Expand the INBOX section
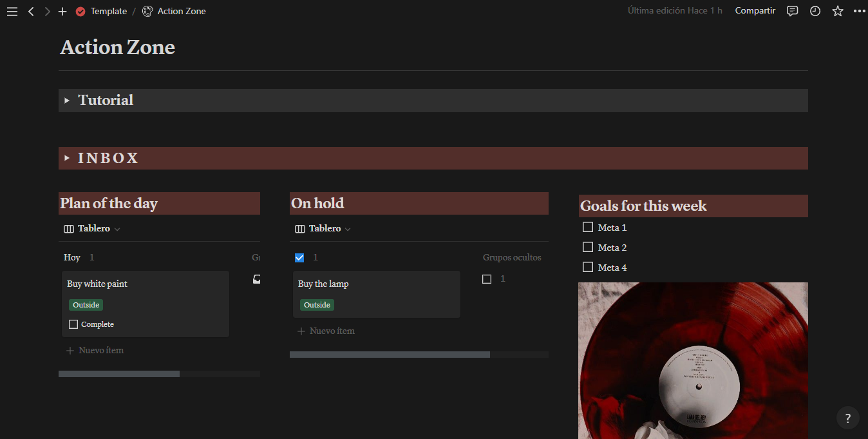This screenshot has height=439, width=868. 67,158
